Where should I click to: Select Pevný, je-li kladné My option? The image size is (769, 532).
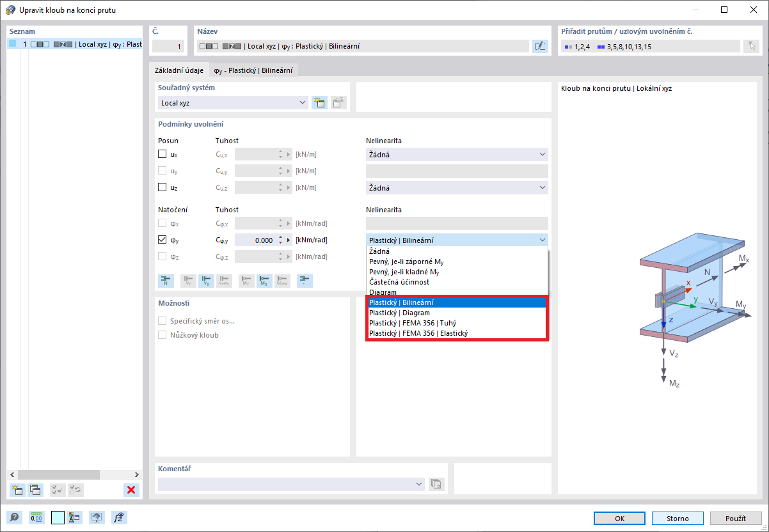(x=457, y=272)
